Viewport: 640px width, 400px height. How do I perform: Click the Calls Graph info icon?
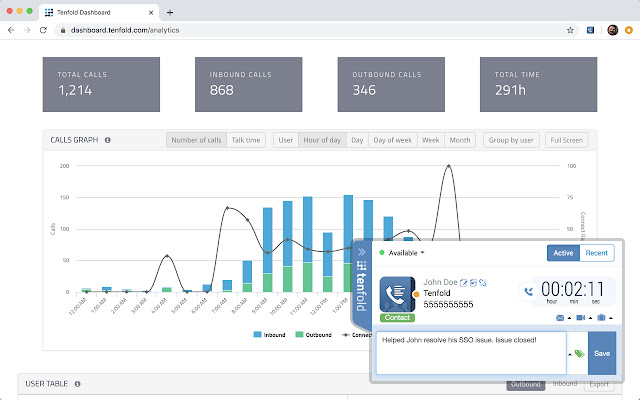(108, 140)
